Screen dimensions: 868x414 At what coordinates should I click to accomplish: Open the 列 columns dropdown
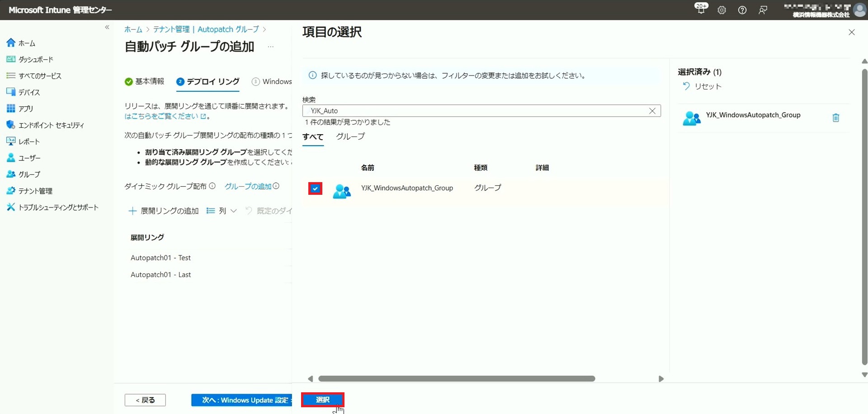click(x=222, y=211)
